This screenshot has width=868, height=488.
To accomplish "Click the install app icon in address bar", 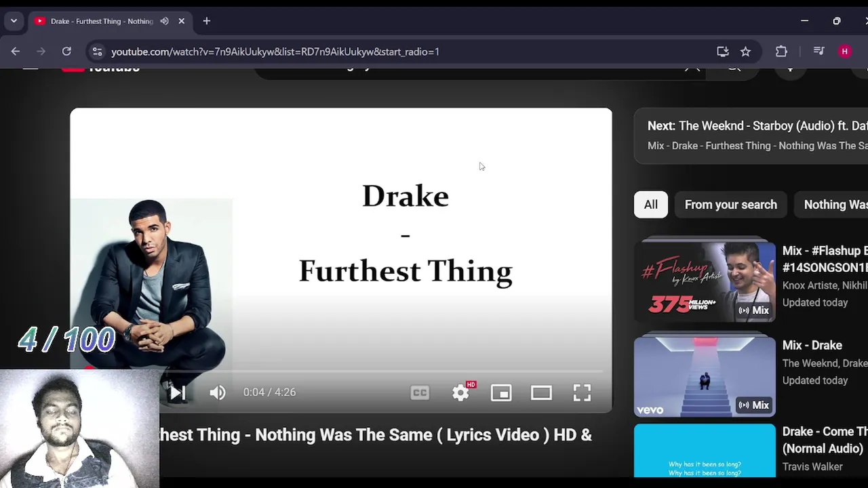I will 723,52.
